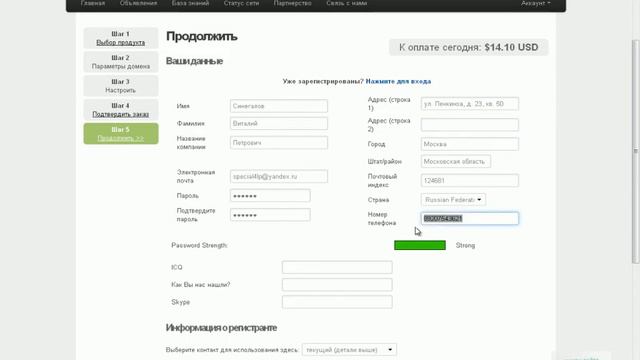The image size is (640, 360).
Task: Focus the Город input field
Action: pos(470,144)
